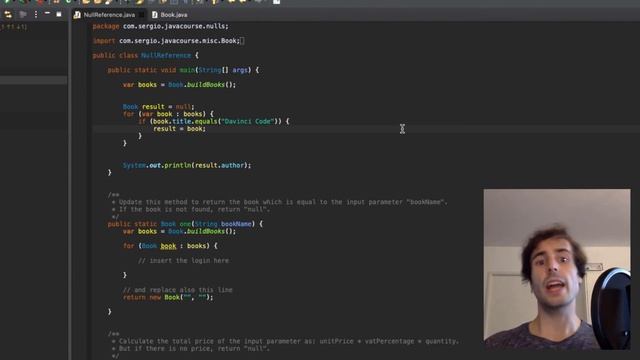Place cursor on 'result = book;' line

tap(180, 129)
